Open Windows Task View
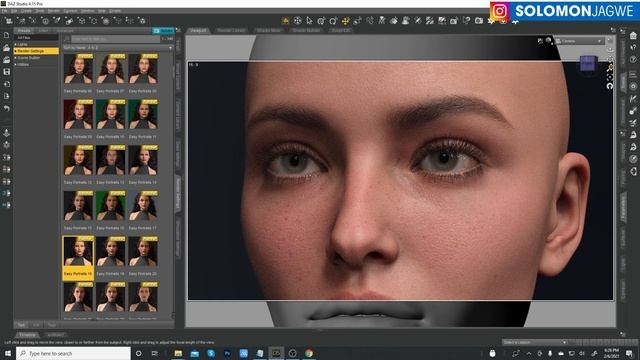The image size is (640, 360). coord(155,353)
